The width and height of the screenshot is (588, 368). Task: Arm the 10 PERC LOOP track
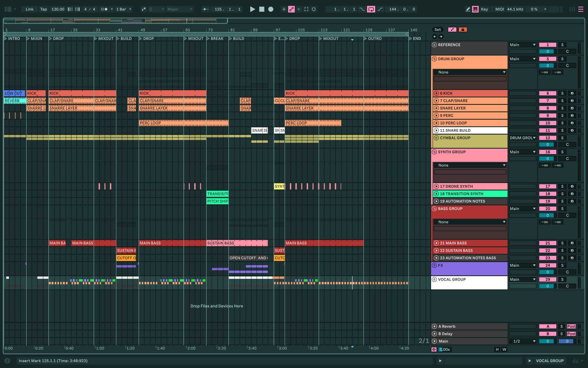coord(572,123)
